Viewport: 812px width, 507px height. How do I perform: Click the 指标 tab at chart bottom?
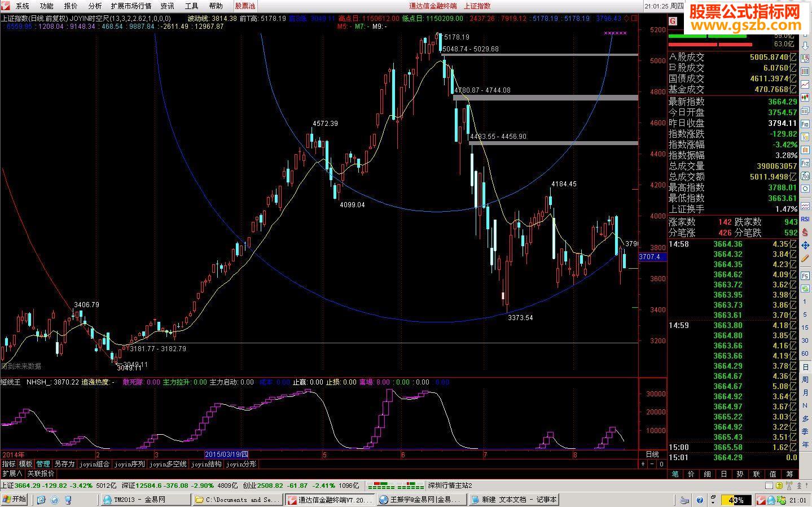(9, 464)
